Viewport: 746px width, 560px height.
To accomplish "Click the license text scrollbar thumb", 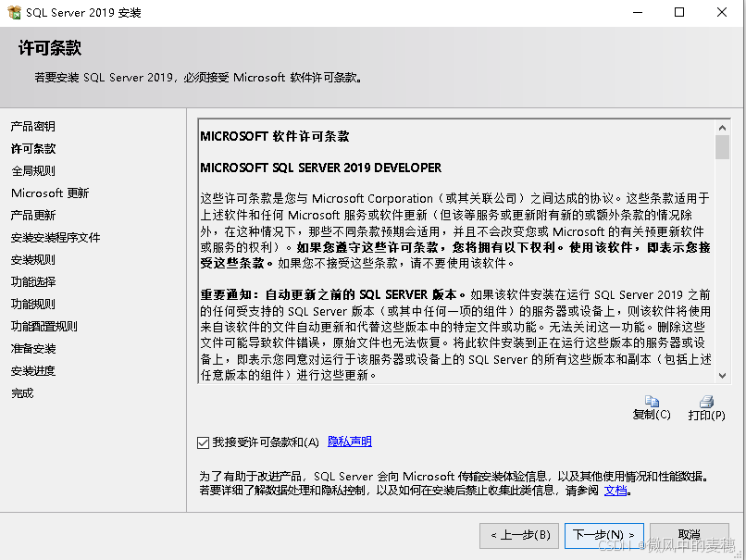I will click(722, 147).
